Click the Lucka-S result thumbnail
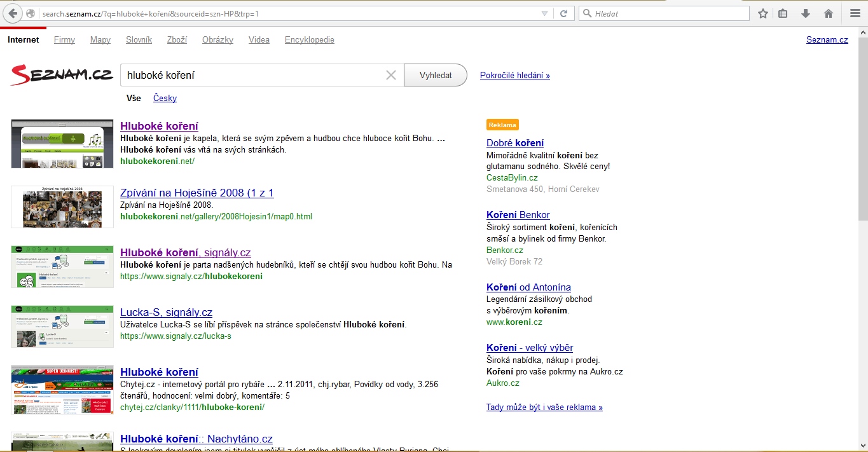Viewport: 868px width, 452px height. (x=62, y=326)
